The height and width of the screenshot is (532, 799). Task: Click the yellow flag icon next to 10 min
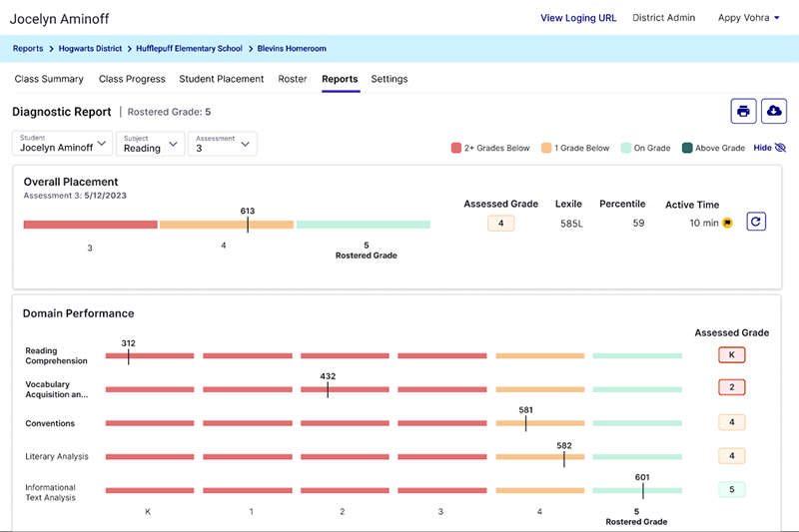pos(727,224)
